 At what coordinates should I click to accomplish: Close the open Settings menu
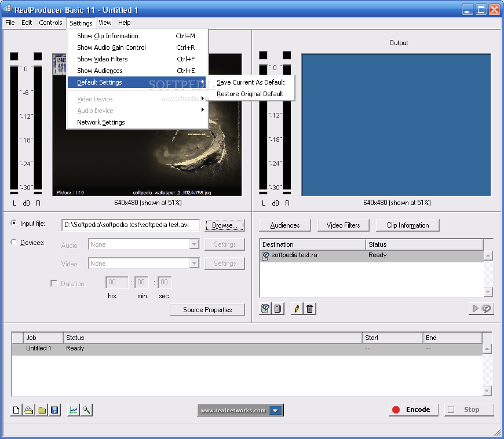[x=81, y=23]
